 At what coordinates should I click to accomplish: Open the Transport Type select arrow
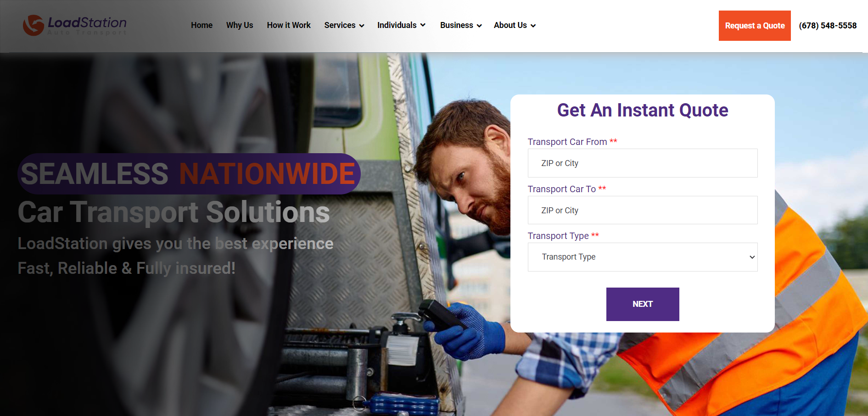(x=752, y=257)
